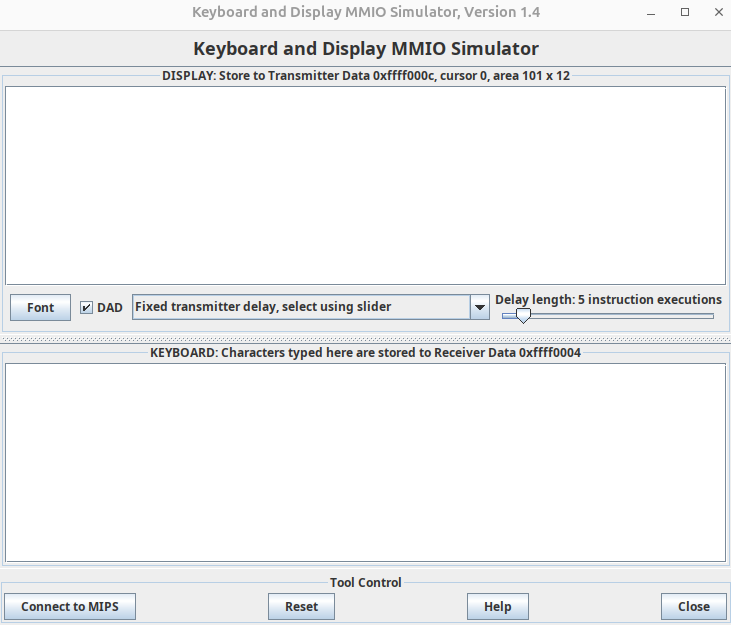The height and width of the screenshot is (625, 731).
Task: Close the window with the title bar X
Action: click(719, 12)
